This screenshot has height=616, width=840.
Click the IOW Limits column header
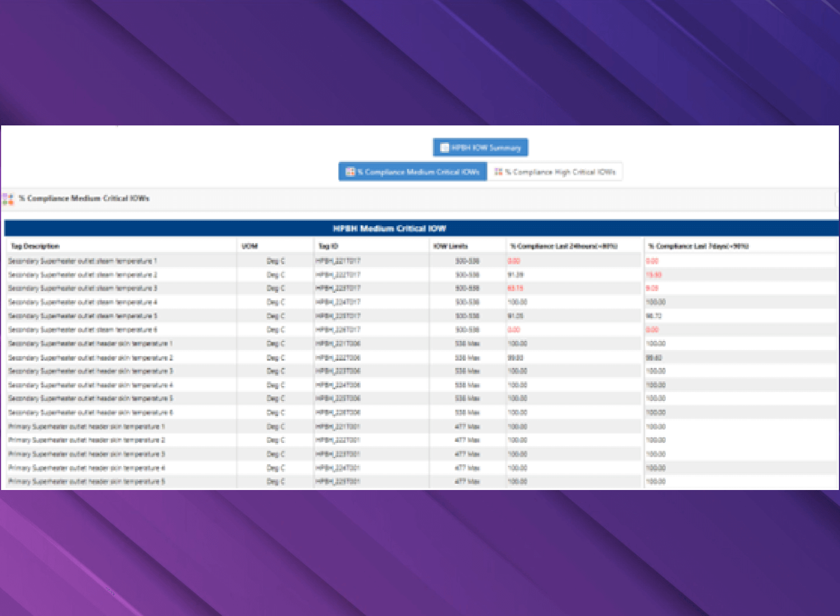pyautogui.click(x=450, y=246)
